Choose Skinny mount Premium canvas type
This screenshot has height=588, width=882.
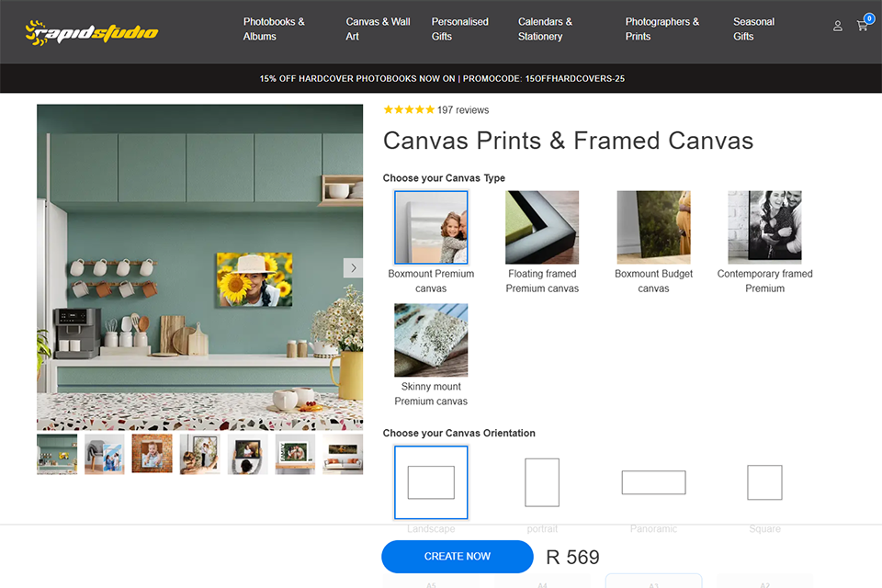(x=431, y=340)
